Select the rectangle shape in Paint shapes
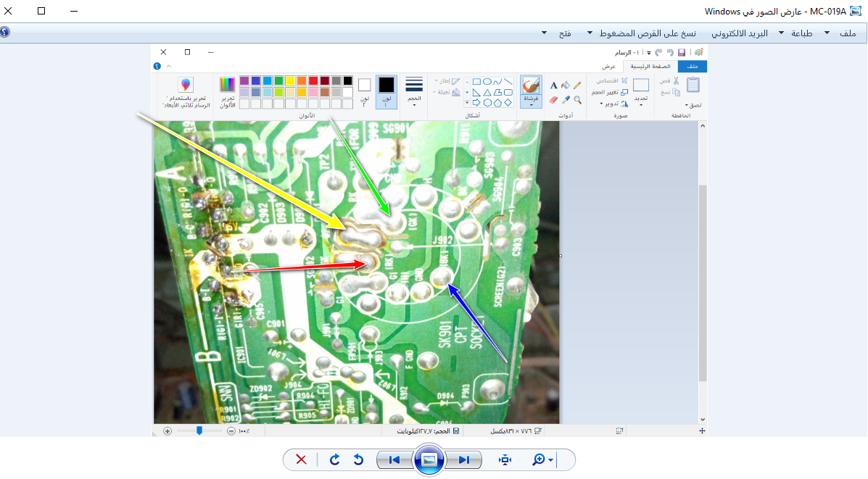This screenshot has height=479, width=868. pos(476,81)
